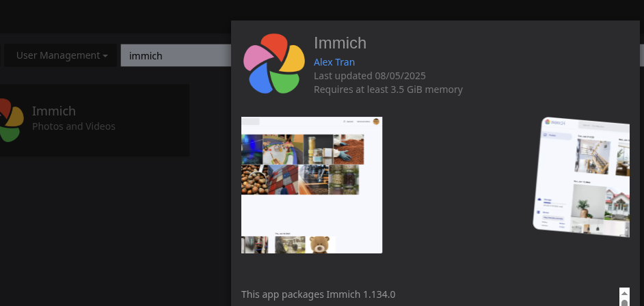Open the User Management dropdown

(x=62, y=55)
